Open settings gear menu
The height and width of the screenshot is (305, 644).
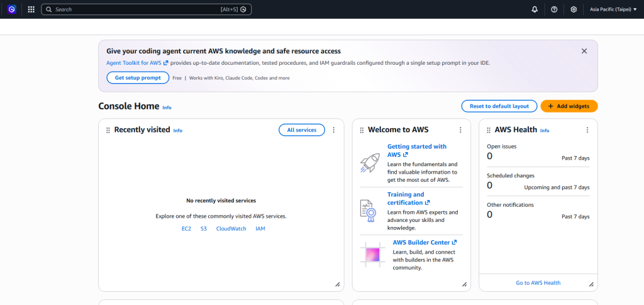574,9
